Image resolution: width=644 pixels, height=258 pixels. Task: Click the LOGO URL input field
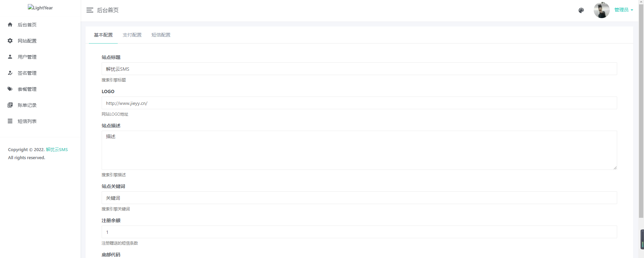[359, 103]
